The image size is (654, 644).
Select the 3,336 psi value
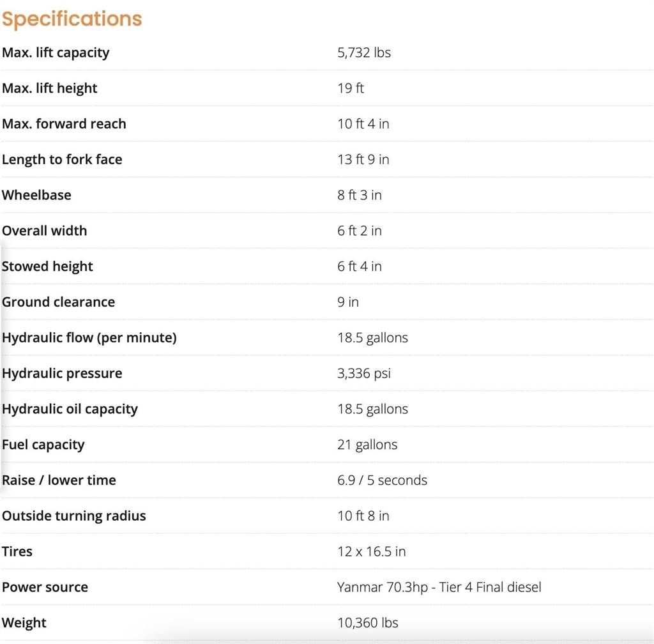coord(363,374)
